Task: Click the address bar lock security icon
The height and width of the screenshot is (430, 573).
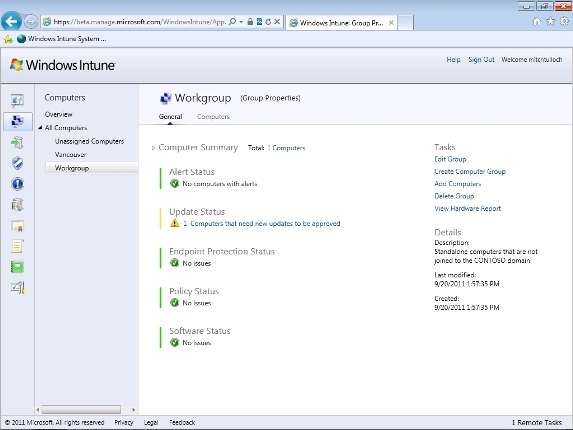Action: click(x=250, y=22)
